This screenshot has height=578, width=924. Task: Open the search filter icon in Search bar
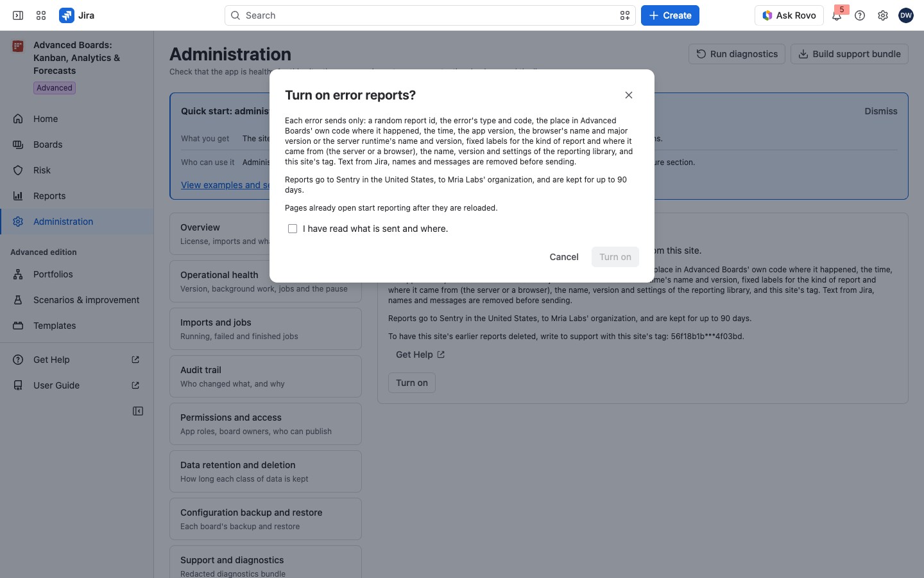(x=625, y=15)
